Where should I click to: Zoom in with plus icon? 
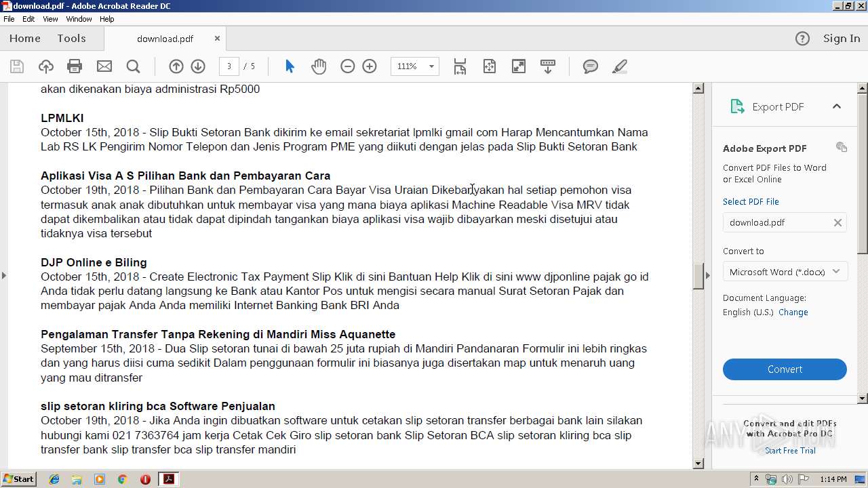[x=370, y=66]
